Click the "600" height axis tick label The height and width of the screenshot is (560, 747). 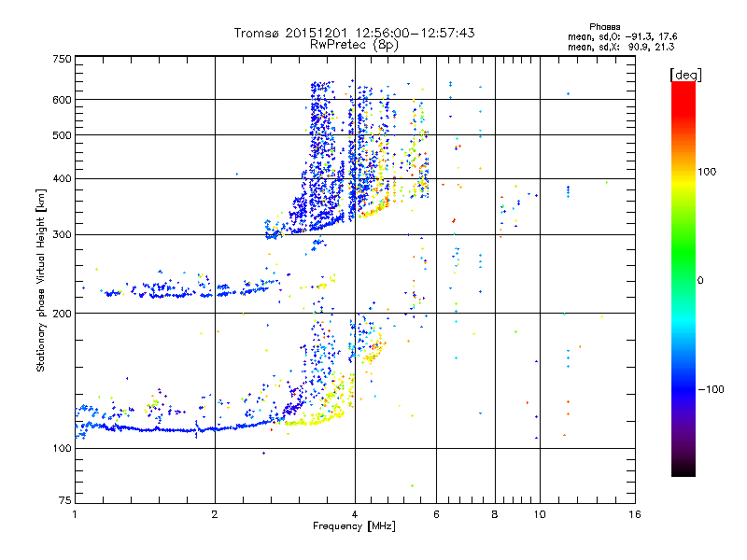pyautogui.click(x=62, y=100)
